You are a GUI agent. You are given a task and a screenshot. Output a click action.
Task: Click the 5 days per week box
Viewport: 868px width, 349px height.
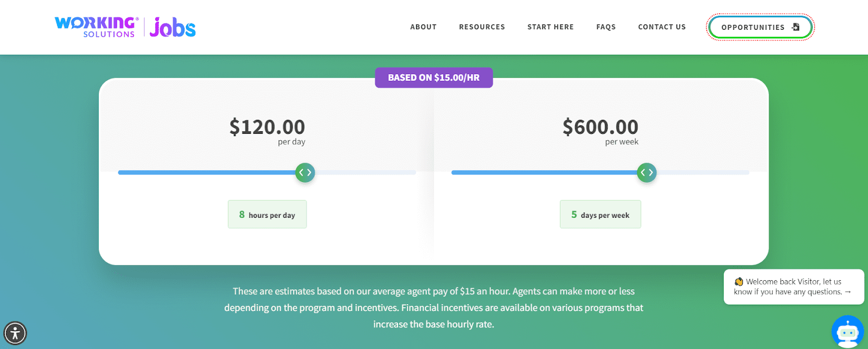pyautogui.click(x=600, y=215)
